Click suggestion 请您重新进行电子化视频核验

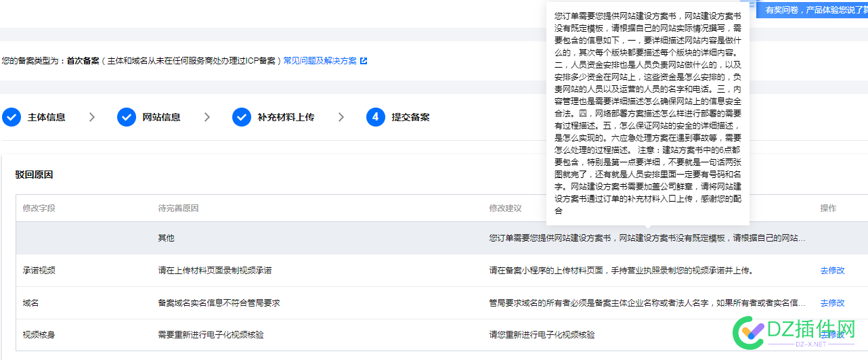(x=542, y=334)
